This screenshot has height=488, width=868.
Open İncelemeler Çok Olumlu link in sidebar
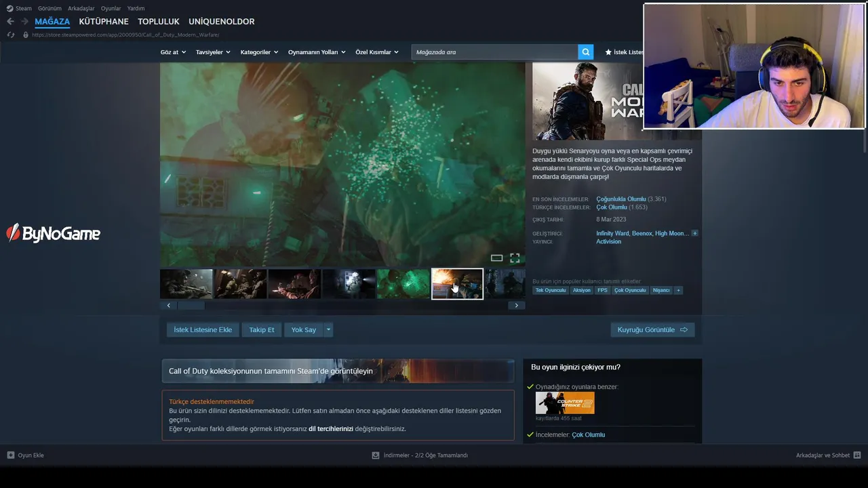tap(588, 434)
